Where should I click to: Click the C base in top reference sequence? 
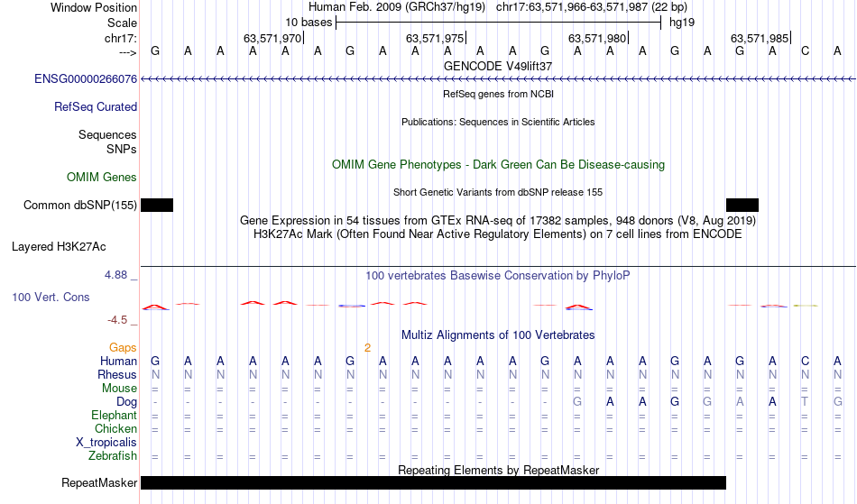(805, 51)
